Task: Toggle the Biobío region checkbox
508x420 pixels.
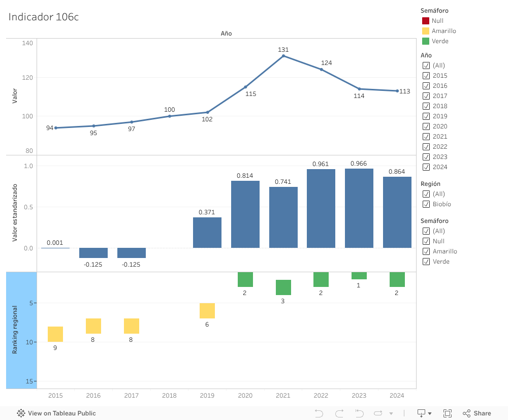Action: [426, 204]
